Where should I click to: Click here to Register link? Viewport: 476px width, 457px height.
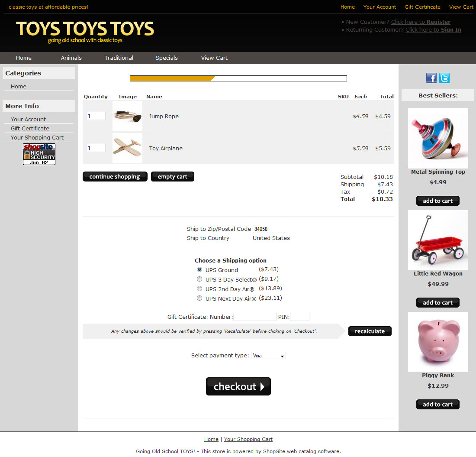pyautogui.click(x=421, y=22)
